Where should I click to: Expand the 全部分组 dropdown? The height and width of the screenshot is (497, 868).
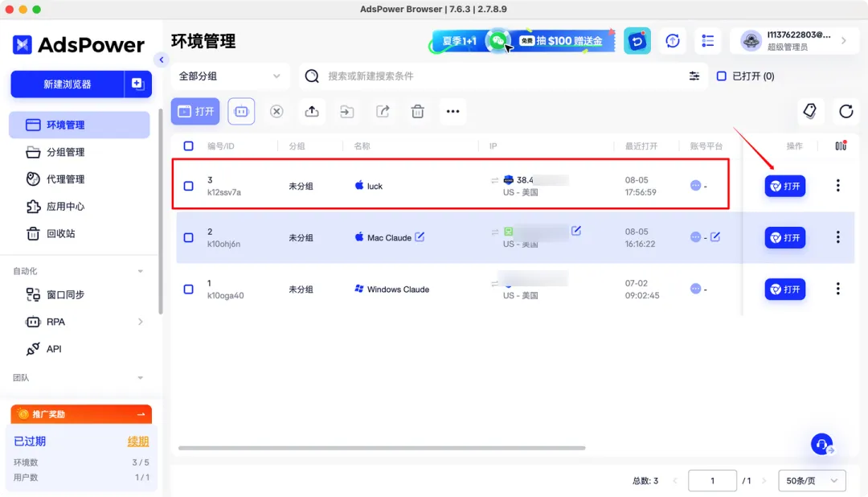[x=229, y=76]
